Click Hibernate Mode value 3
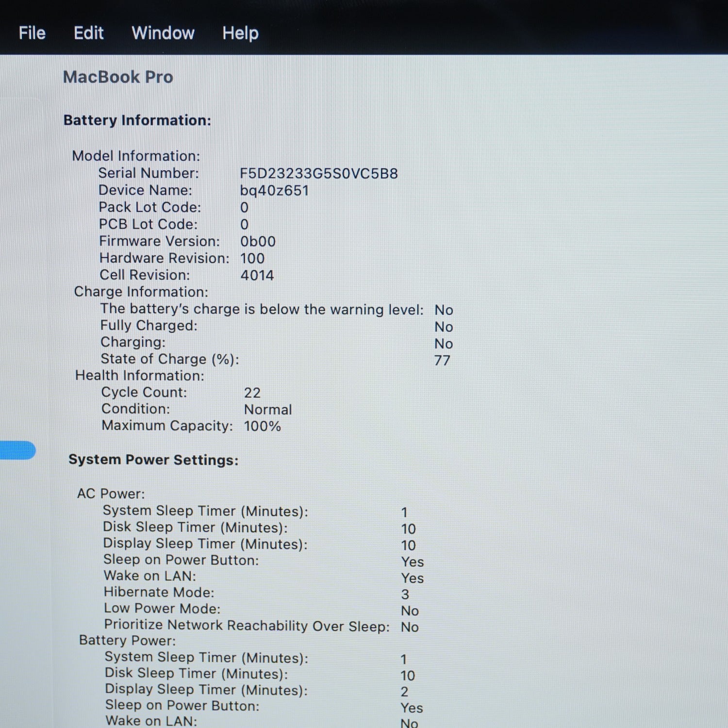This screenshot has width=728, height=728. pos(405,595)
